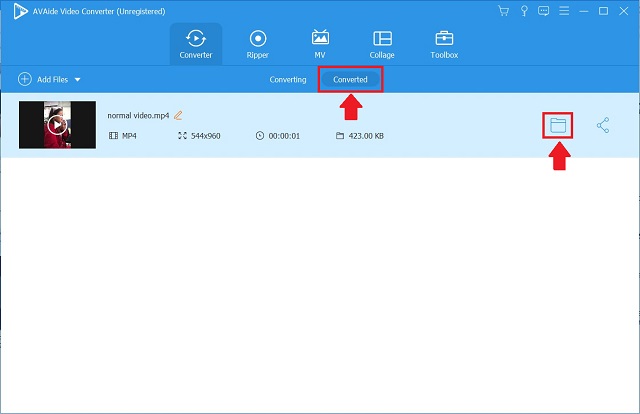Share normal video.mp4 via share icon
The height and width of the screenshot is (414, 640).
(x=603, y=125)
